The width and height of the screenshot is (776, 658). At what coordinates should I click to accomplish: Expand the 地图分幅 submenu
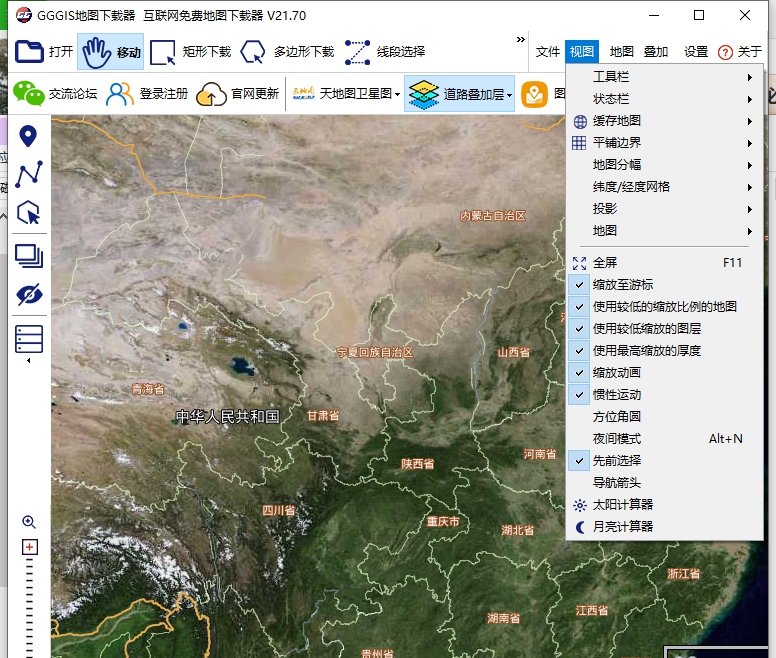point(665,165)
